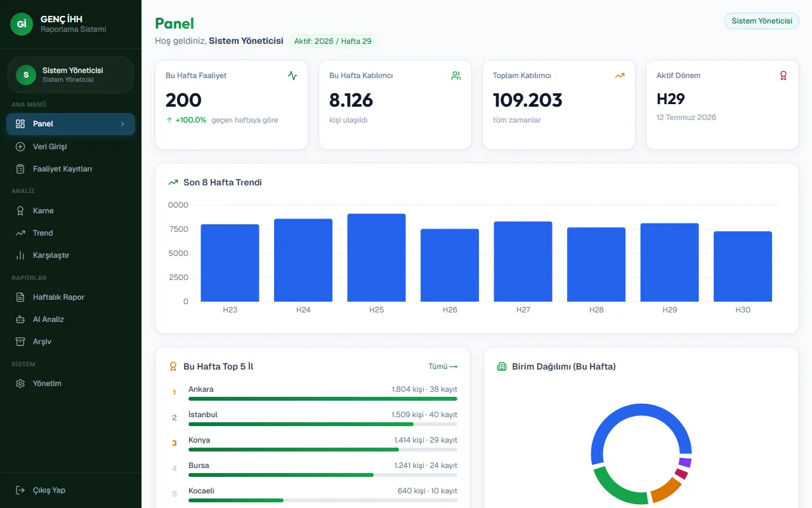812x508 pixels.
Task: Click the Çıkış Yap logout icon
Action: pyautogui.click(x=20, y=490)
